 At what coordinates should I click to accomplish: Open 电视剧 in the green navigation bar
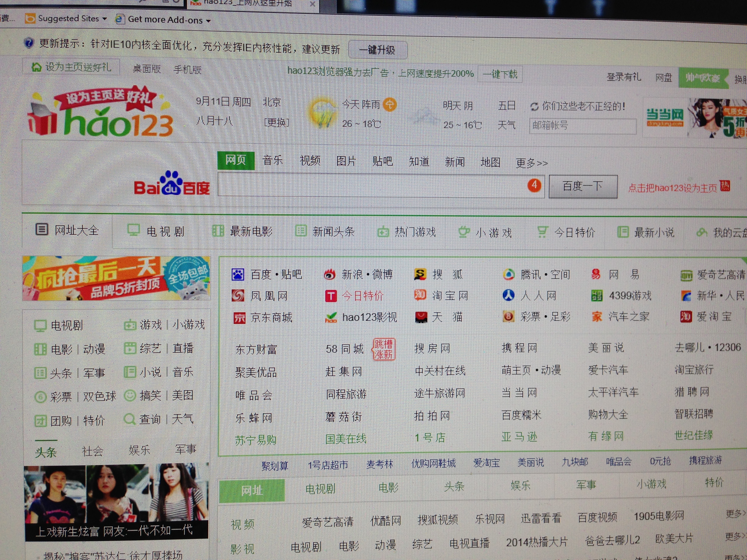156,231
